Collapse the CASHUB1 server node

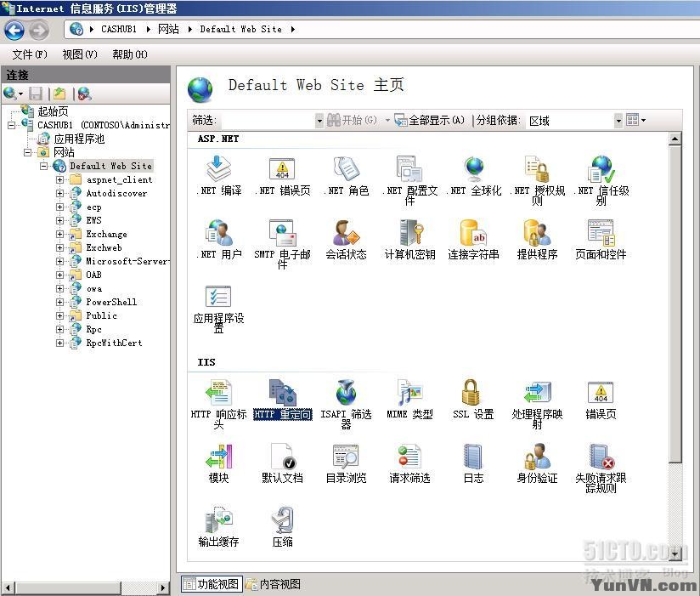[12, 125]
